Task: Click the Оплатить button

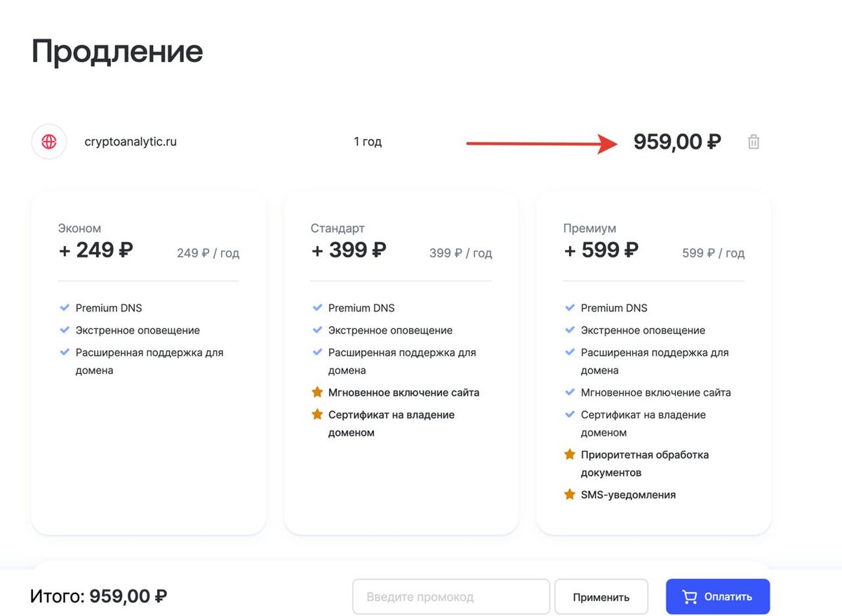Action: point(717,597)
